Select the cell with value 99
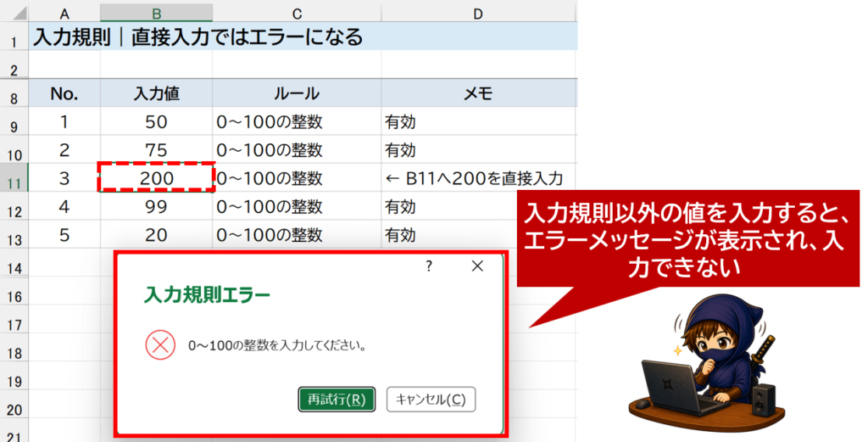 157,206
